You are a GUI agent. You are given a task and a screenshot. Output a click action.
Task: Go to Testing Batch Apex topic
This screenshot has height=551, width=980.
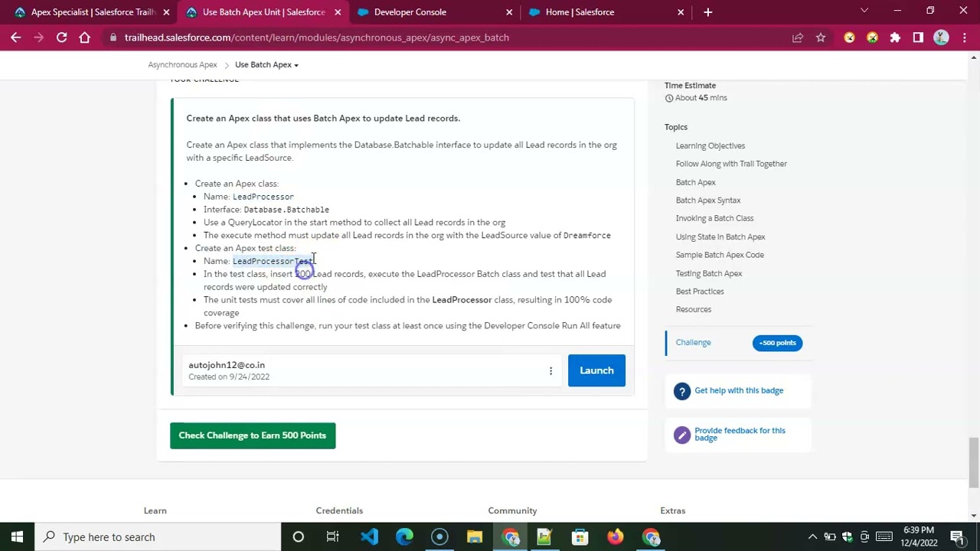tap(709, 273)
